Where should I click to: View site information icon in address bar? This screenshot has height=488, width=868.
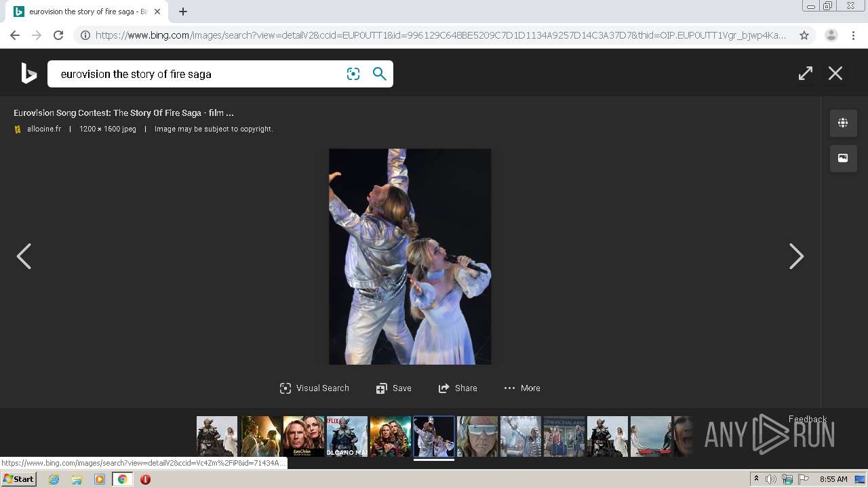pyautogui.click(x=85, y=35)
